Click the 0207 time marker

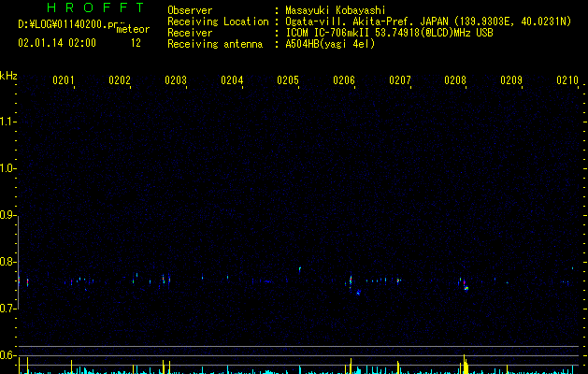point(400,80)
